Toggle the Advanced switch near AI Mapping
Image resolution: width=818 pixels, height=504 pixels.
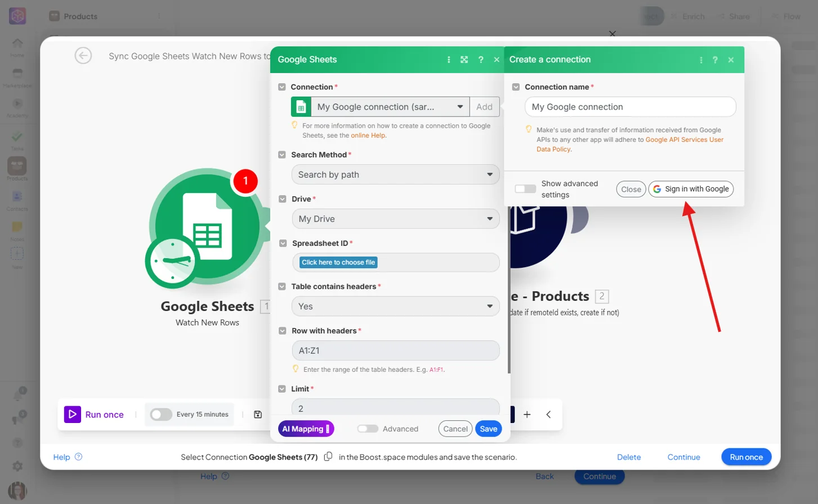pos(368,429)
